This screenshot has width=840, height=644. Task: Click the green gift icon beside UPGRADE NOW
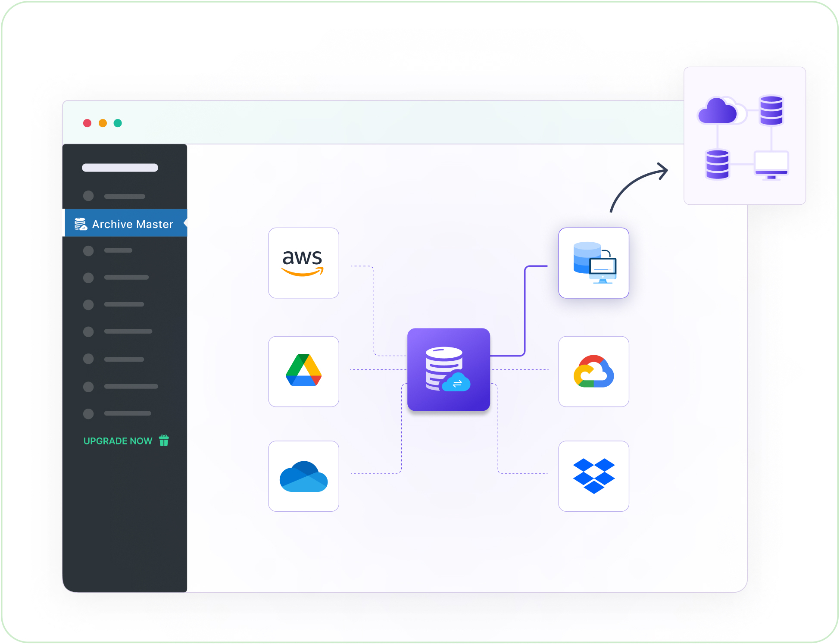point(164,441)
